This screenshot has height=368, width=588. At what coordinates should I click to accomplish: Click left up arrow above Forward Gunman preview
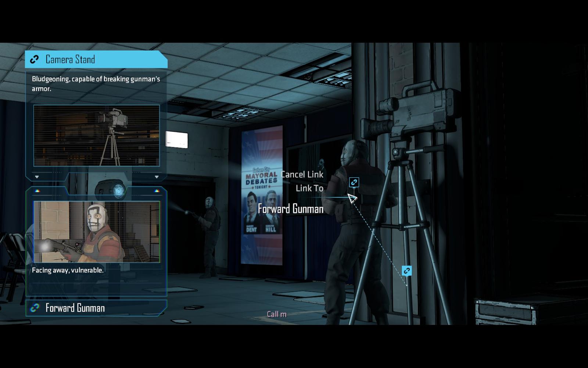pos(37,191)
